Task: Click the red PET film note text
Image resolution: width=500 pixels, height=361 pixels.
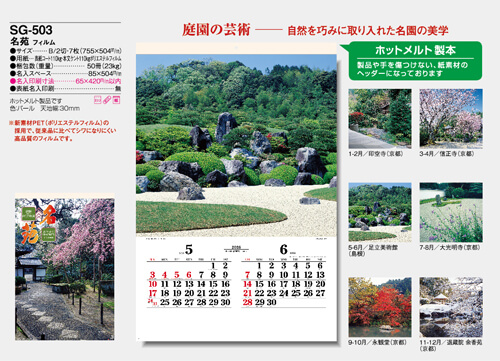Action: coord(62,131)
